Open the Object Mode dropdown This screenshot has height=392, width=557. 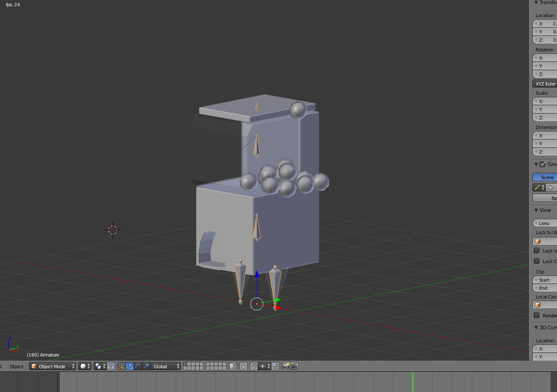pos(52,366)
